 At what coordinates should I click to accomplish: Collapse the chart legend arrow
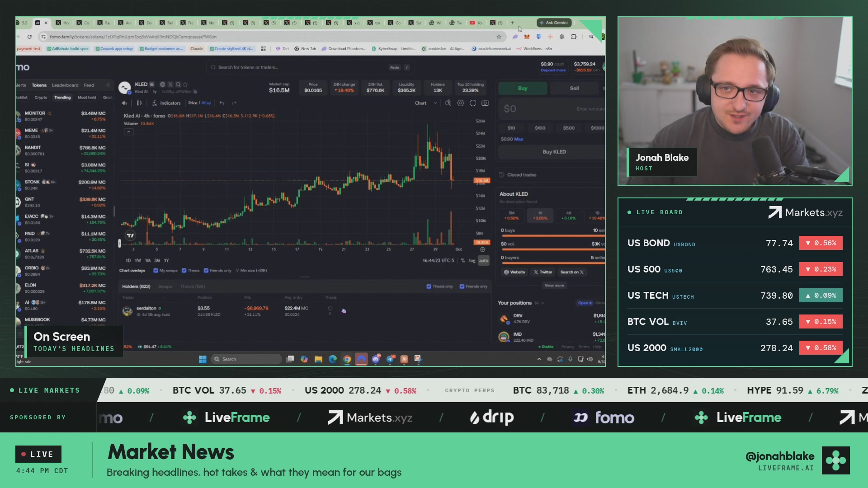(128, 132)
